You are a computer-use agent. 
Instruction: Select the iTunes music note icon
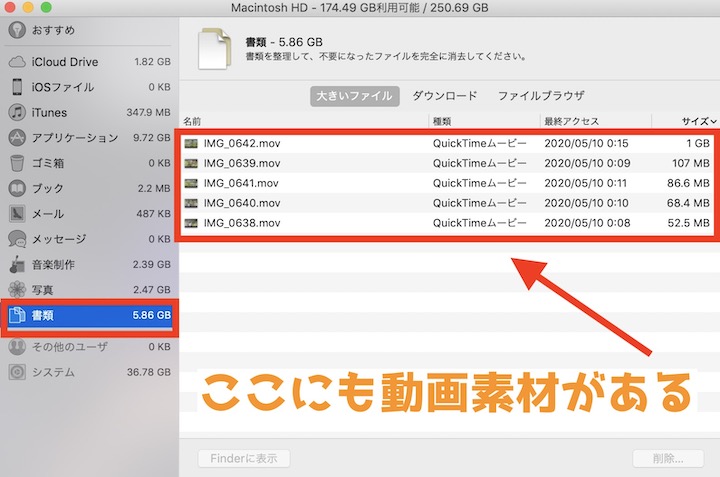pyautogui.click(x=17, y=112)
